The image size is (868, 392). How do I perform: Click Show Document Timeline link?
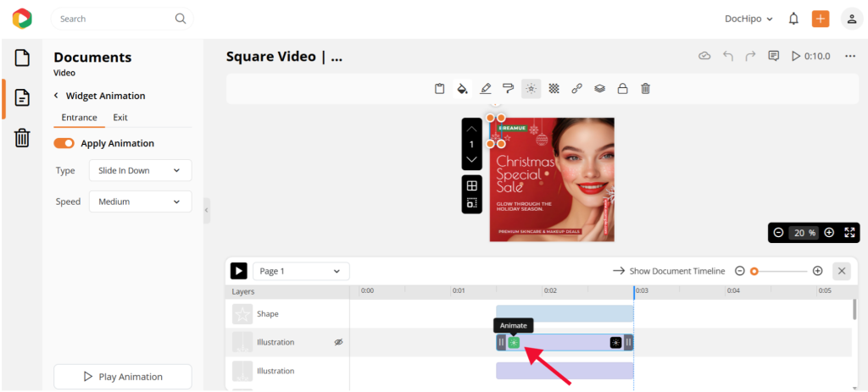[669, 271]
